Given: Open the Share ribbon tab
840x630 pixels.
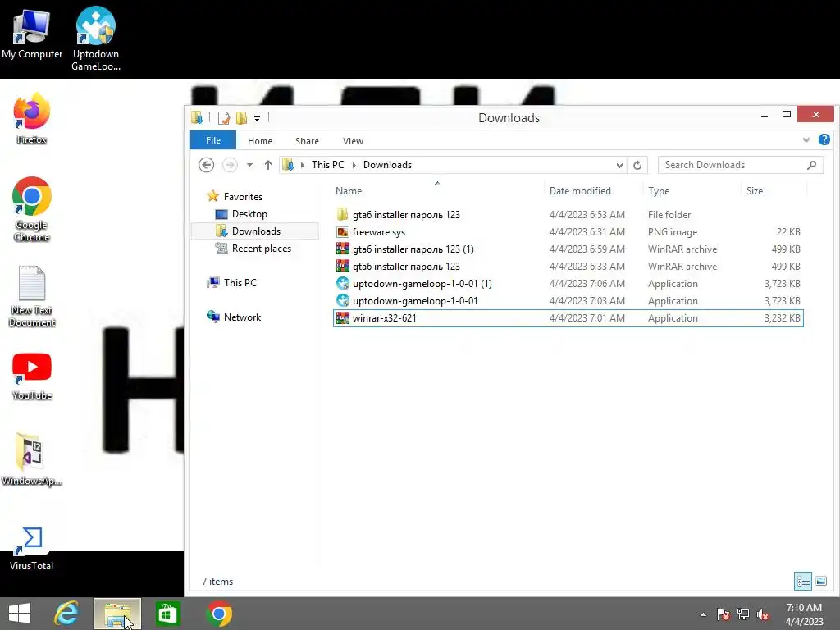Looking at the screenshot, I should [x=307, y=141].
